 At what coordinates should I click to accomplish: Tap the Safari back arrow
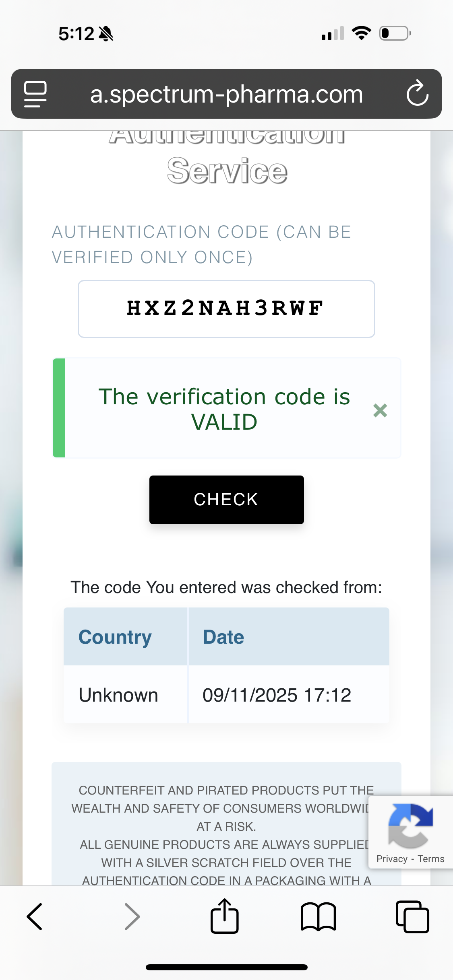pyautogui.click(x=35, y=917)
